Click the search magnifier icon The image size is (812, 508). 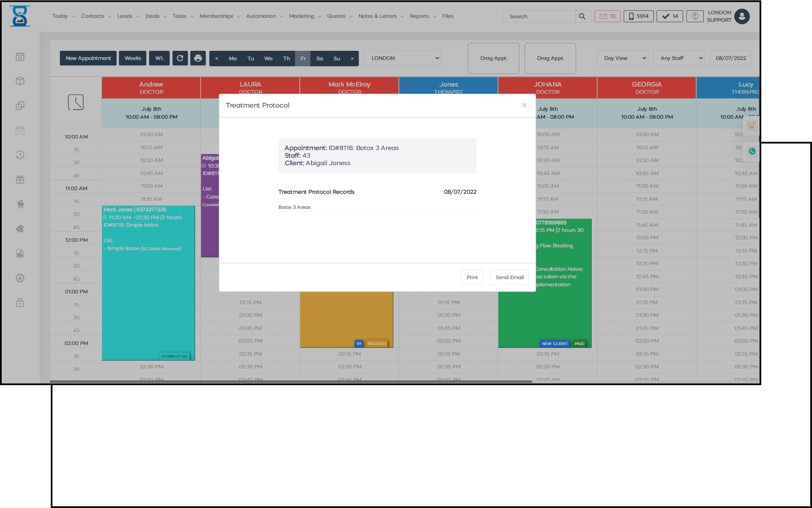tap(582, 17)
